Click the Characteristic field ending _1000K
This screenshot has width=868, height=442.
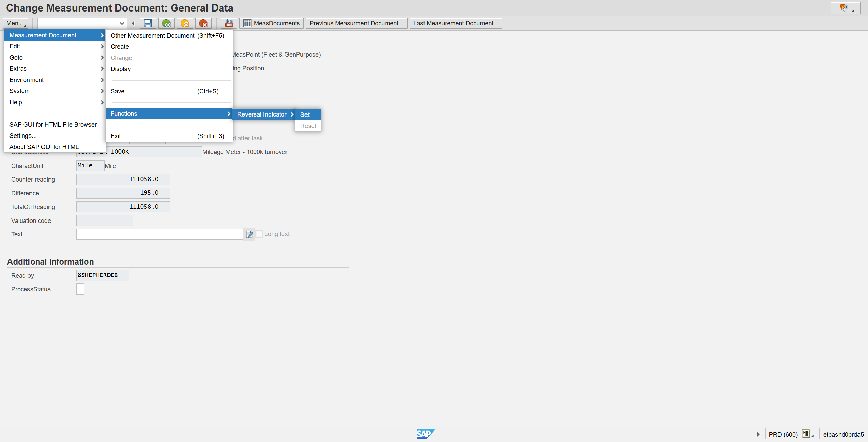click(139, 152)
